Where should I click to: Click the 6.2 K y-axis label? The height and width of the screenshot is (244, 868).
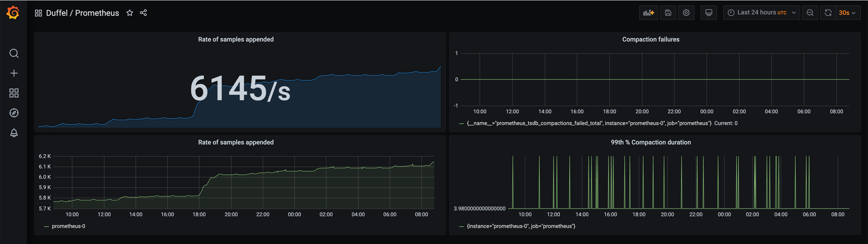click(x=45, y=156)
